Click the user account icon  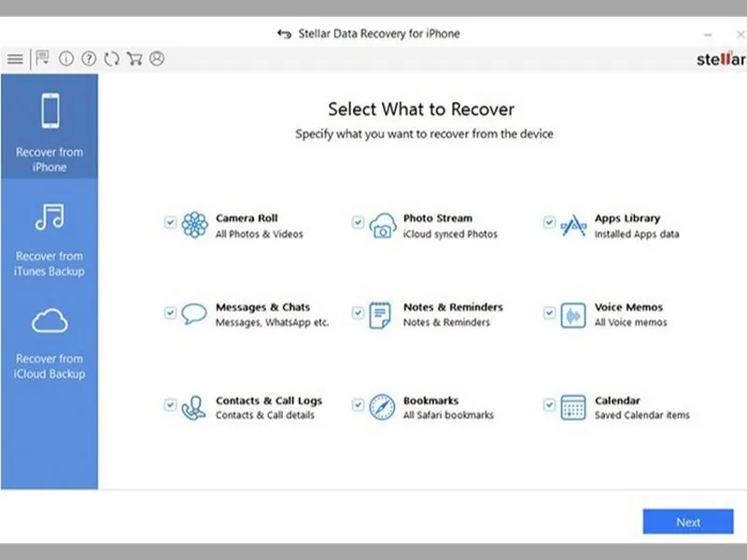[157, 59]
